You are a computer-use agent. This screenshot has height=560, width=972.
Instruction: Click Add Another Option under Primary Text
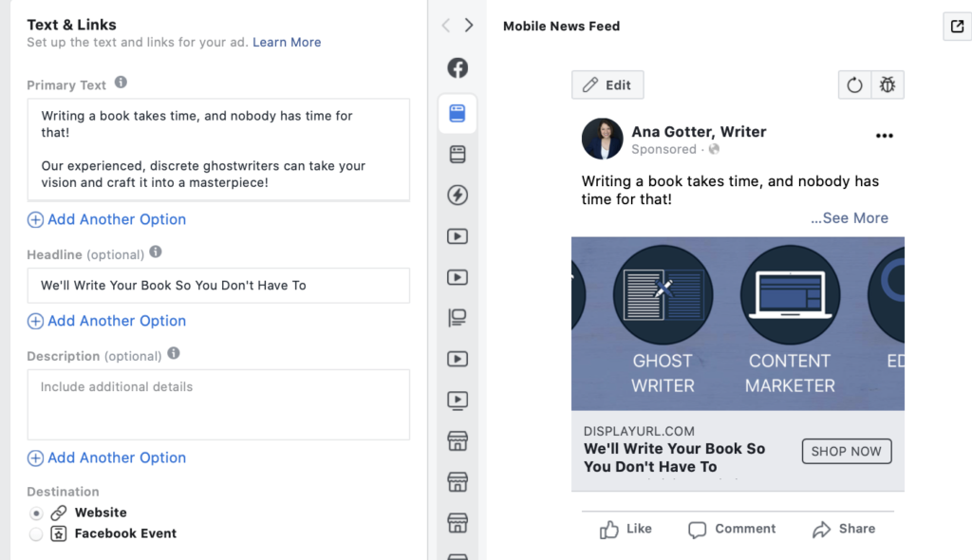[x=106, y=219]
